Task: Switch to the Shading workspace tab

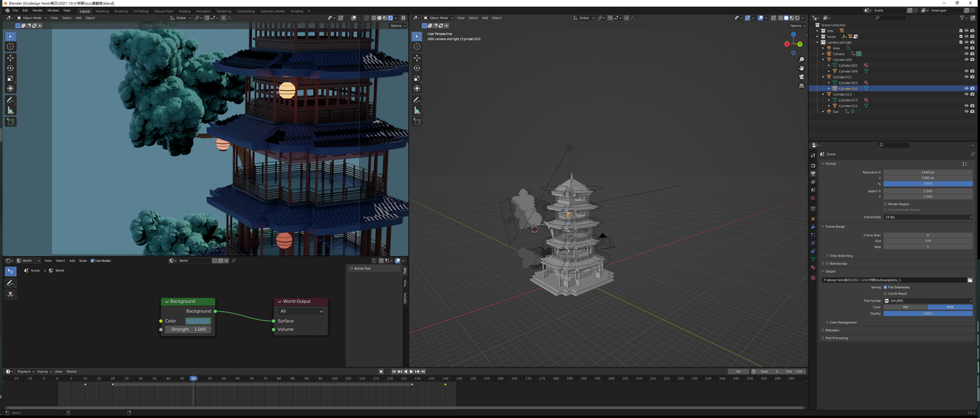Action: coord(184,11)
